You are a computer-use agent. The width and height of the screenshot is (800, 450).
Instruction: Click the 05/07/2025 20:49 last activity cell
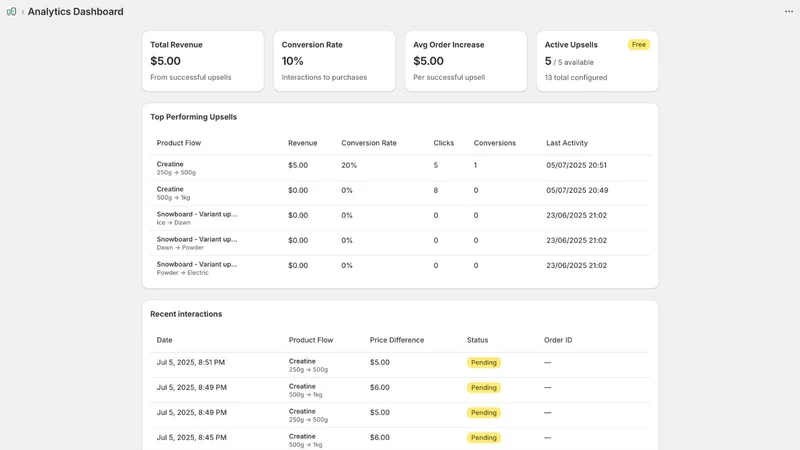point(577,190)
